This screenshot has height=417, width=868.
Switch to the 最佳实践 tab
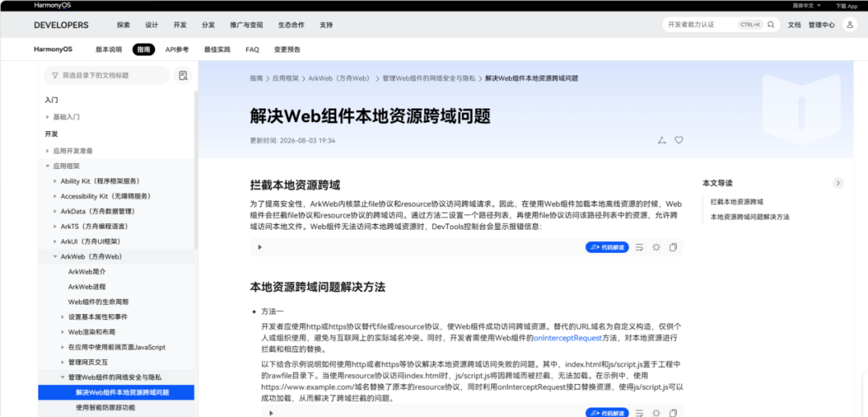[217, 49]
